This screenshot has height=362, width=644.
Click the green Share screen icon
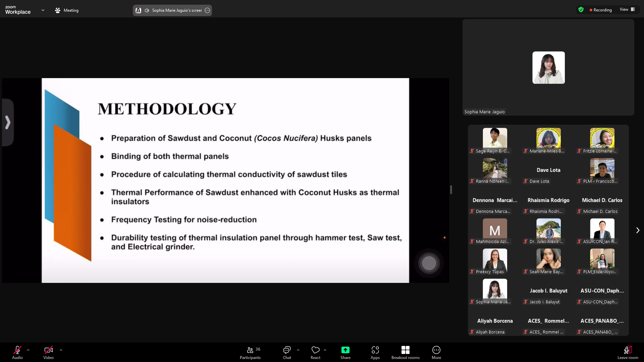345,350
